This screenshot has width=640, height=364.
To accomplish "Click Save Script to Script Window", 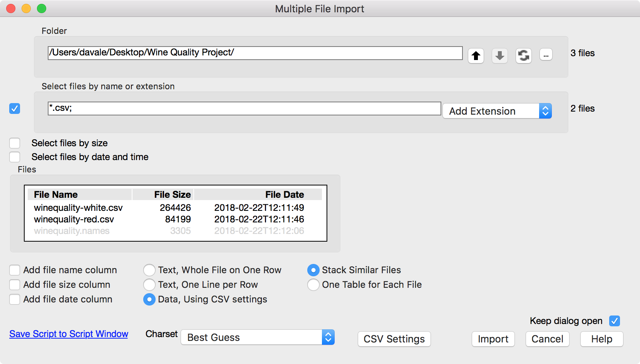I will pyautogui.click(x=69, y=334).
